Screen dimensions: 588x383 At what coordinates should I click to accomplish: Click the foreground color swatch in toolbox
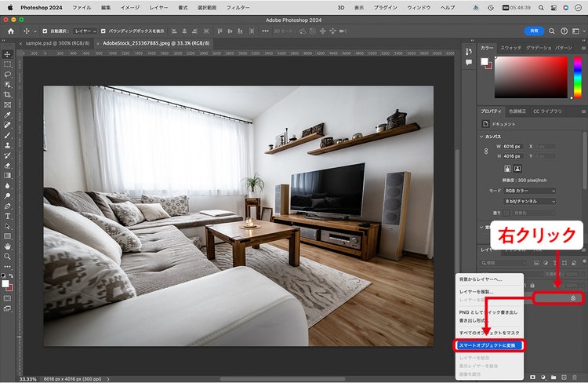pyautogui.click(x=5, y=284)
